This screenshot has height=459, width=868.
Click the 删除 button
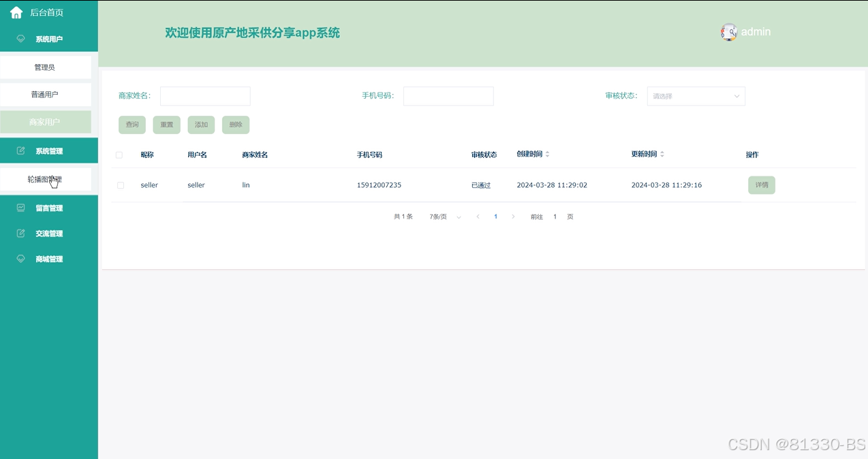pos(236,125)
